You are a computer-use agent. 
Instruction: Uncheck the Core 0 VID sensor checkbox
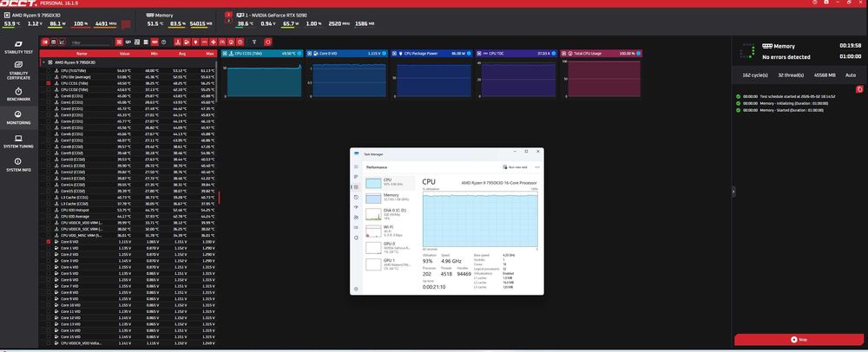point(49,242)
